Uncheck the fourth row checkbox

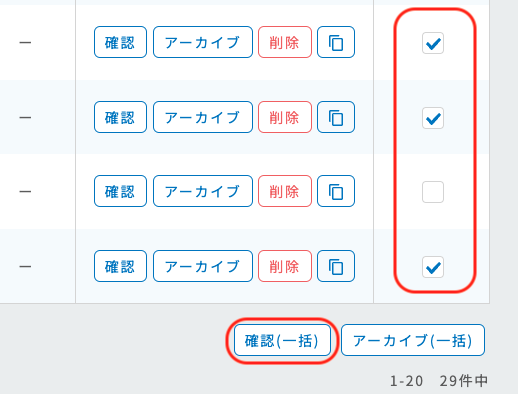[x=433, y=267]
